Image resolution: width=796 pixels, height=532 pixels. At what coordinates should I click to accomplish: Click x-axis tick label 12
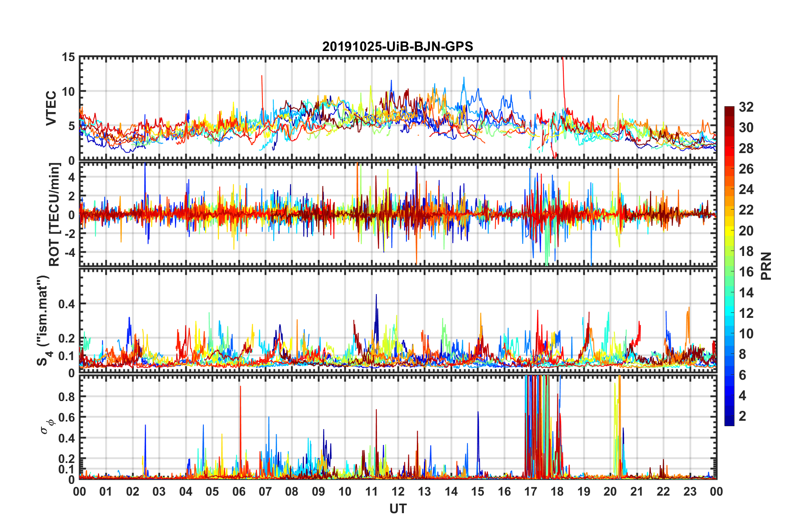coord(398,491)
